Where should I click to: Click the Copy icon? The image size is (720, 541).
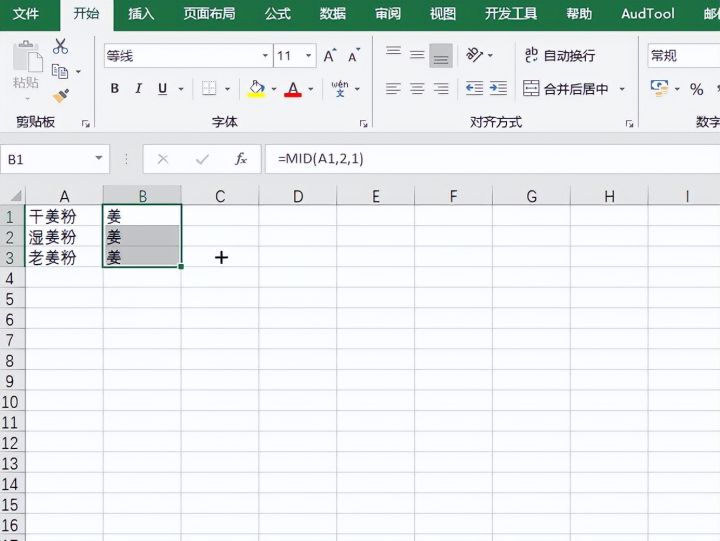(x=60, y=72)
